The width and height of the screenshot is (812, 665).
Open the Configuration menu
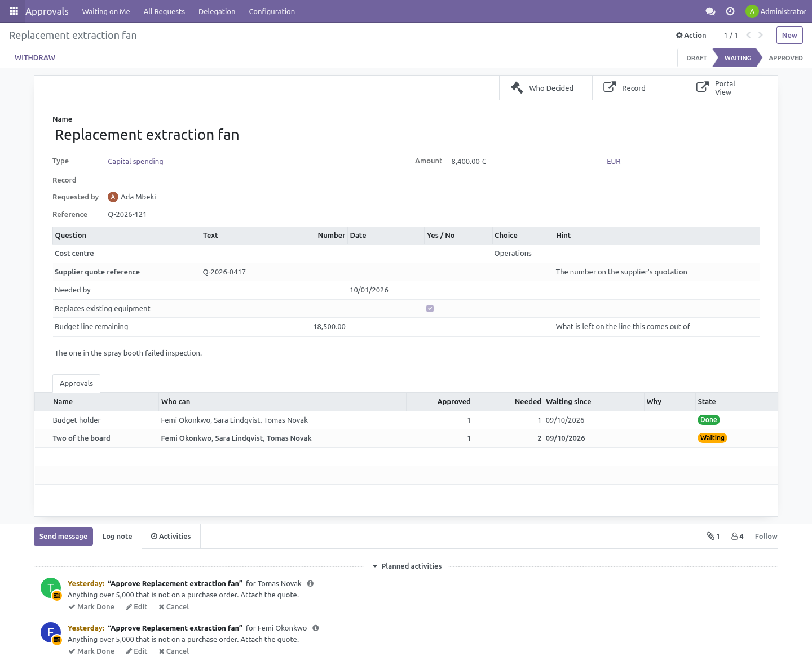[272, 11]
